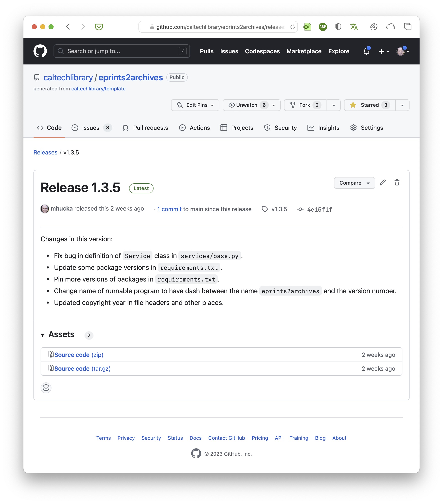Click the mhucka avatar thumbnail

point(45,209)
